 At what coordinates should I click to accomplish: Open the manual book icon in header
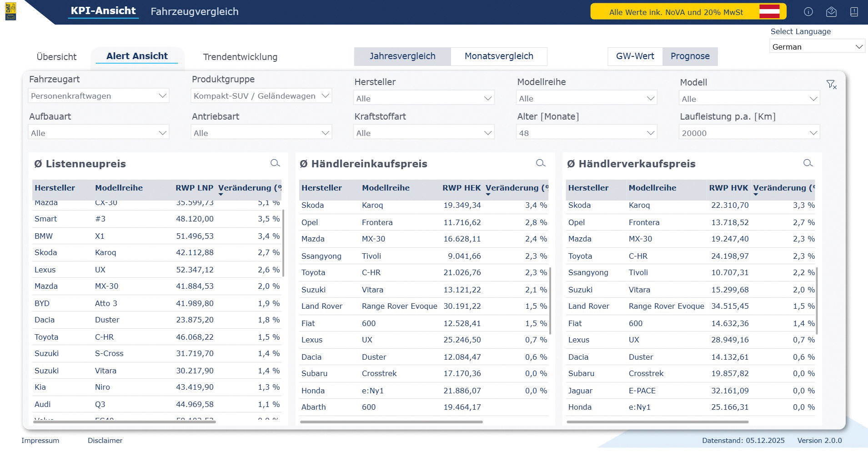(854, 12)
